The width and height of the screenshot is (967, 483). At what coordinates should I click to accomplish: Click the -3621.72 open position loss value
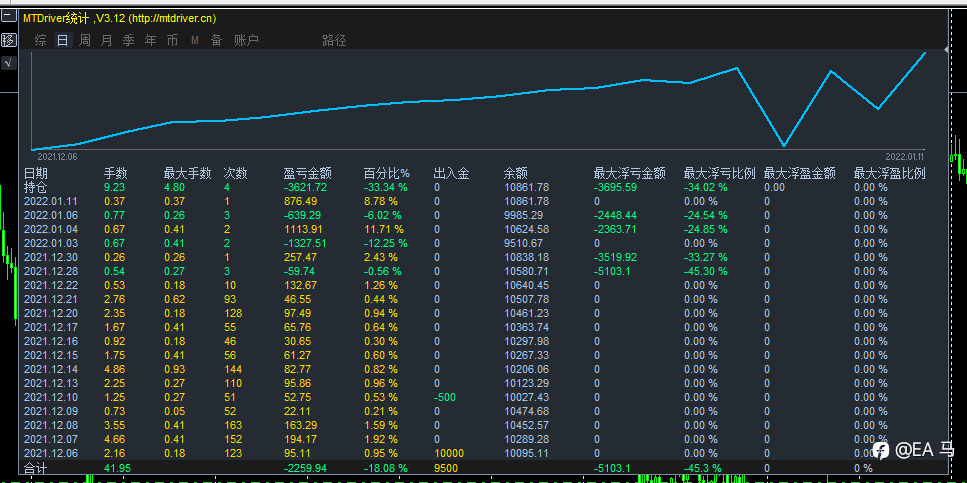tap(305, 187)
